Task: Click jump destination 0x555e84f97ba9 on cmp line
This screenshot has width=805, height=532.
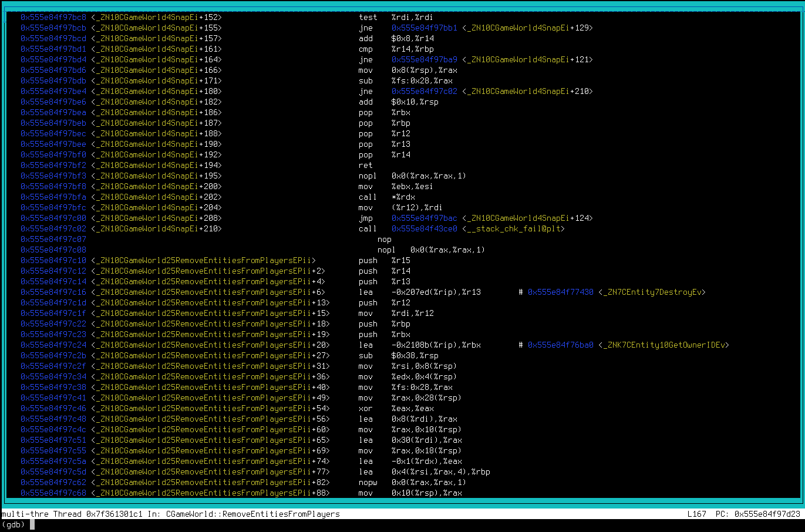Action: (418, 59)
